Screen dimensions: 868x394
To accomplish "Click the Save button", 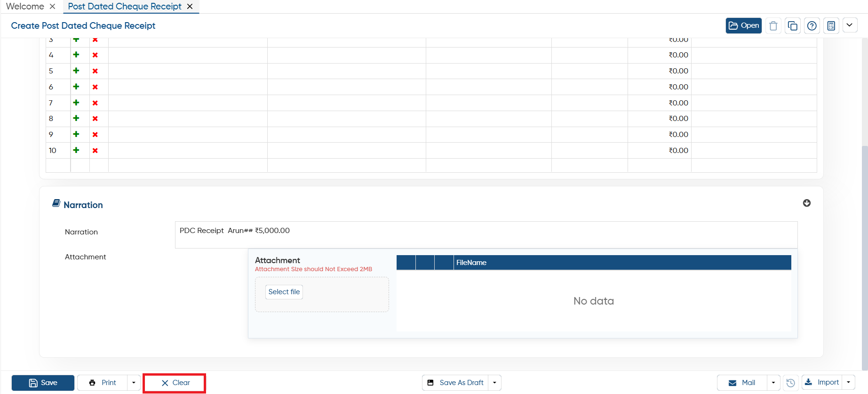I will click(x=43, y=383).
